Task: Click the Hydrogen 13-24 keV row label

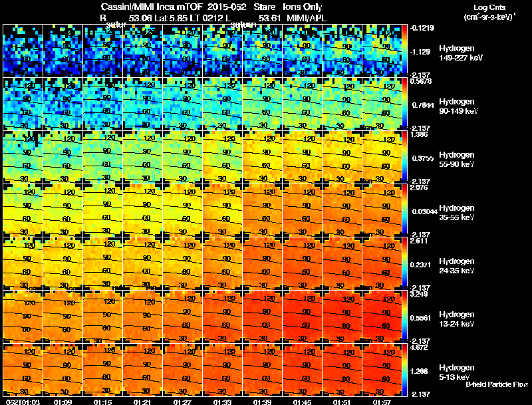Action: pyautogui.click(x=457, y=319)
